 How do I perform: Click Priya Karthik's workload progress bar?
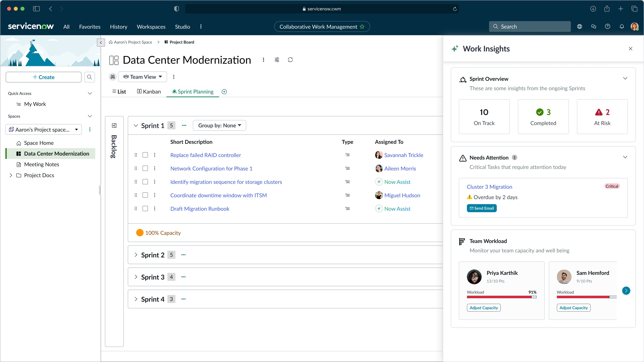tap(502, 297)
